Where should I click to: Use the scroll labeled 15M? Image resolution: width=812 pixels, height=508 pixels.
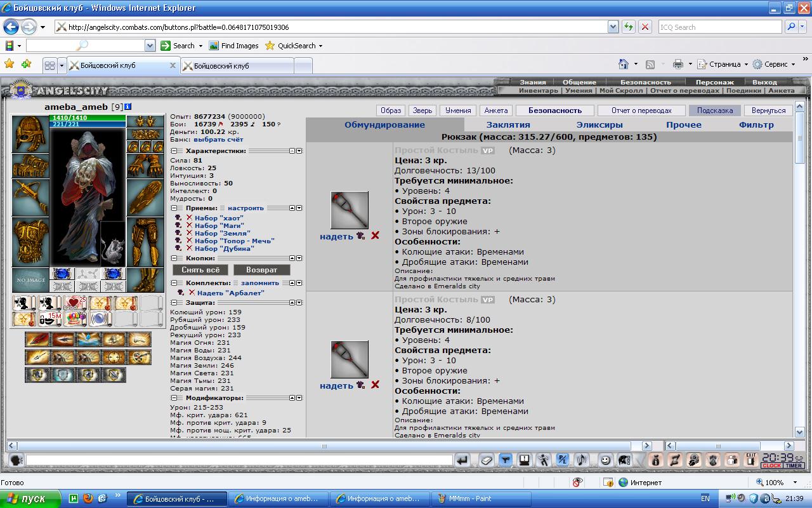pyautogui.click(x=49, y=318)
